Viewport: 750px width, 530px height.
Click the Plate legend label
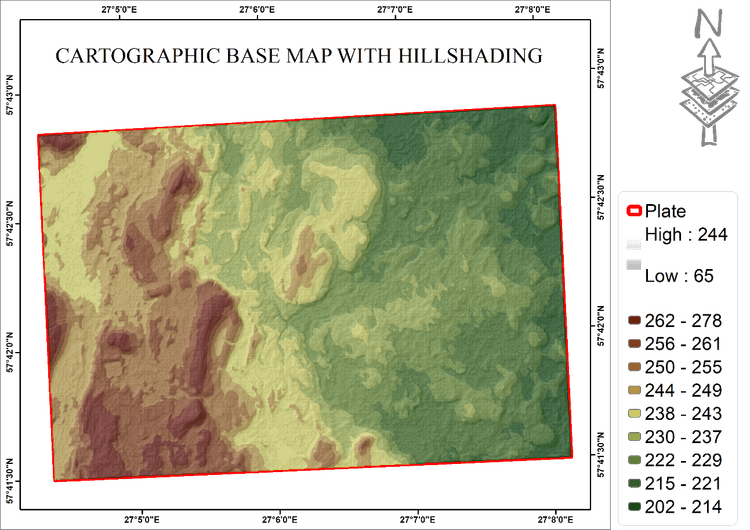click(665, 211)
